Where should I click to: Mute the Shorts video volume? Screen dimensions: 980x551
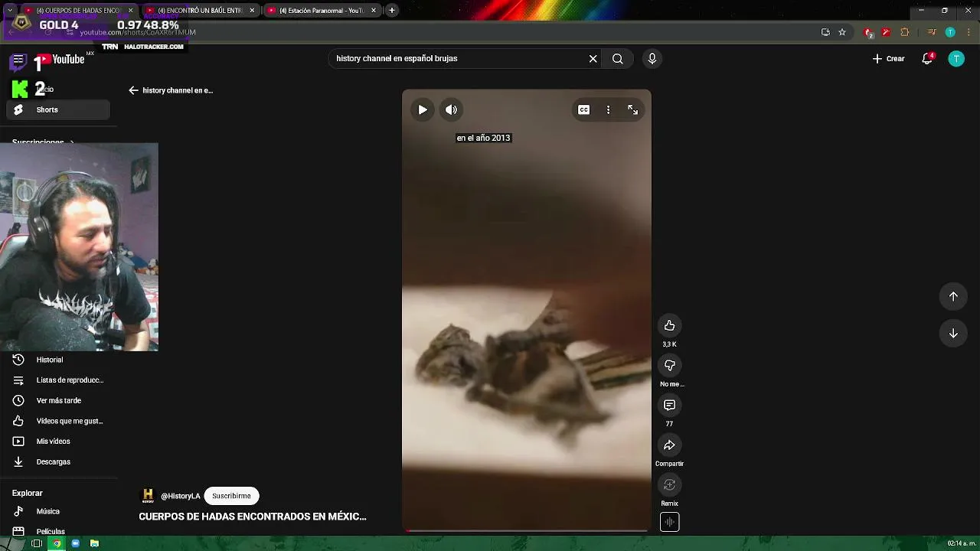tap(452, 109)
